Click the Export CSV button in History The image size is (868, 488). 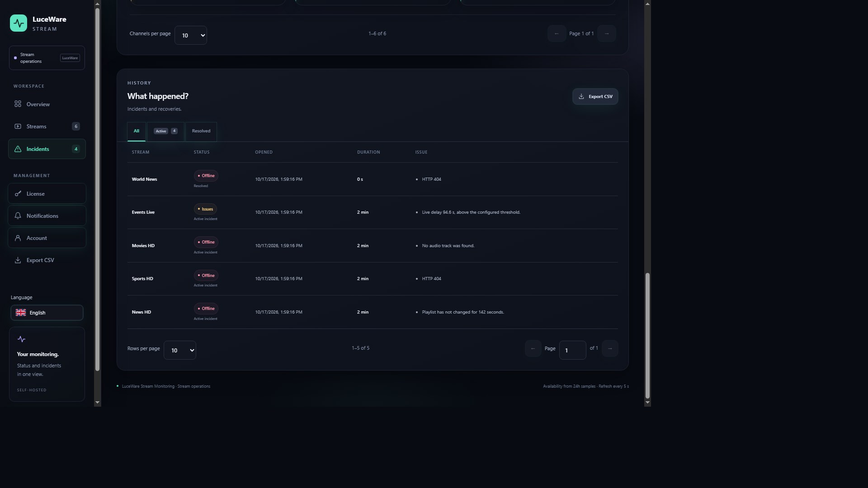point(595,97)
